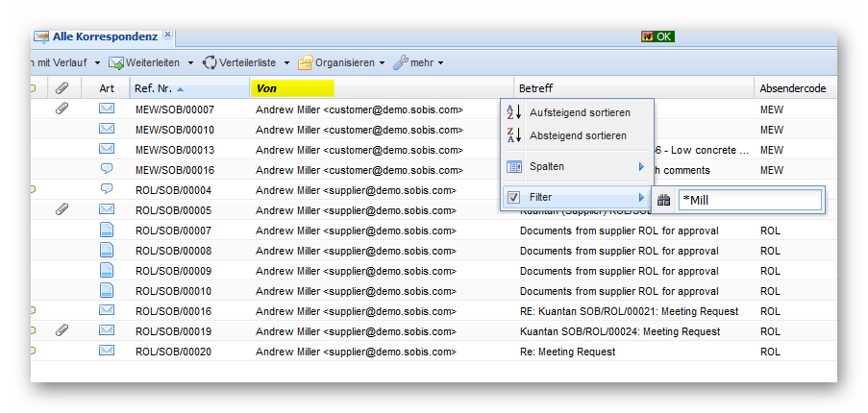Screen dimensions: 868x413
Task: Open the Weiterleiten dropdown arrow
Action: click(x=190, y=63)
